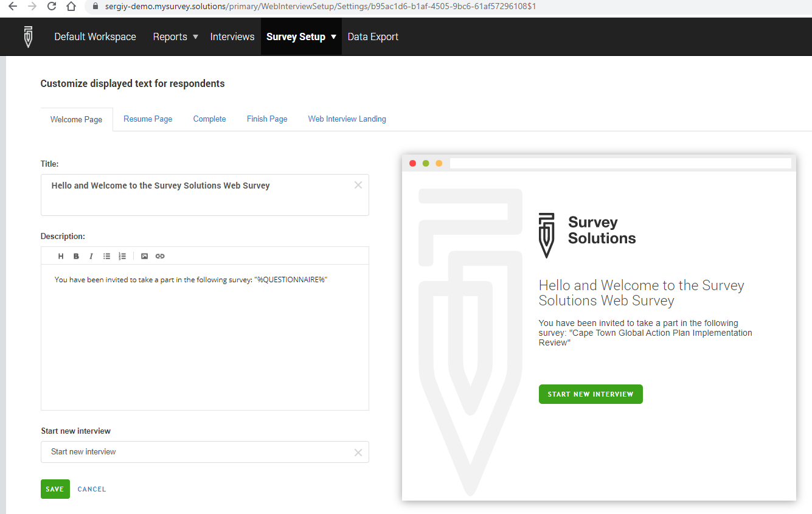Save the customized respondent text

(x=55, y=488)
